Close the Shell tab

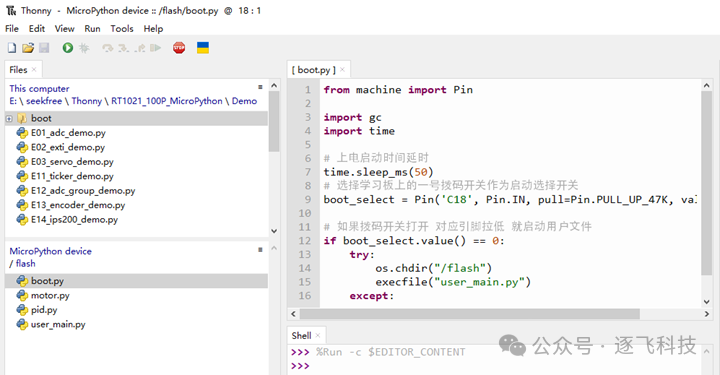coord(318,335)
